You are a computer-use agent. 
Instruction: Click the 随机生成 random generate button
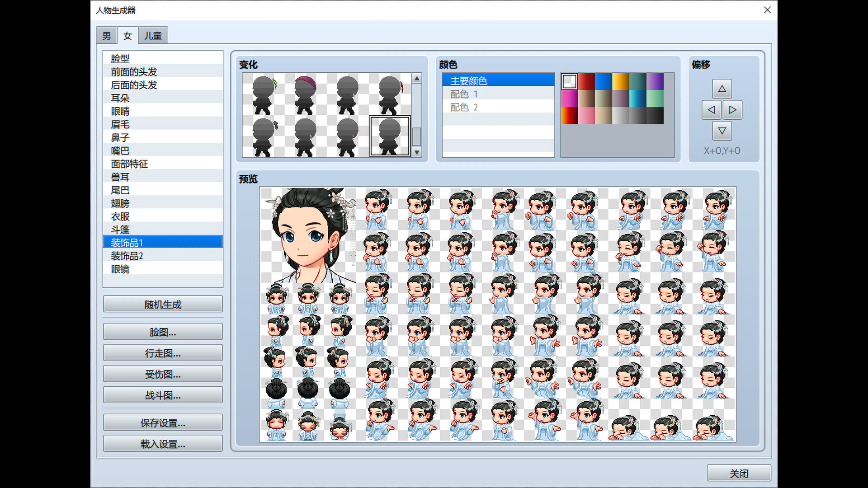163,304
